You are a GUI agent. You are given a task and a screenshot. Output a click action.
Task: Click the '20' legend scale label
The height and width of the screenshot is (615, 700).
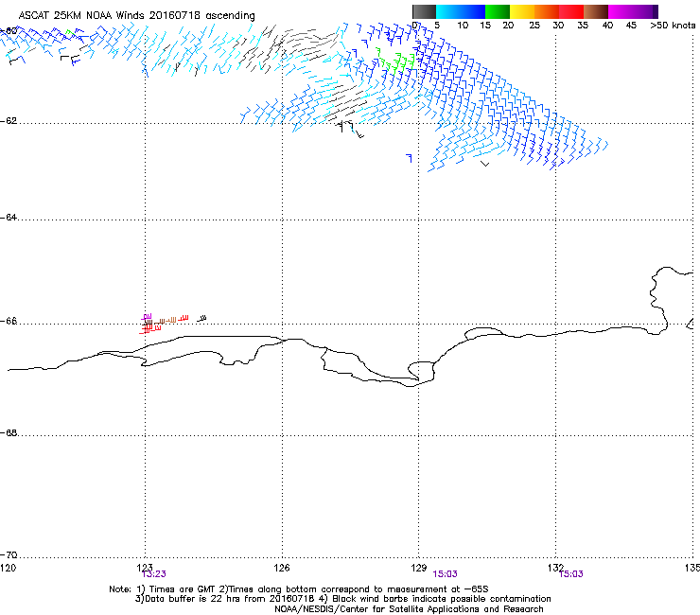pyautogui.click(x=508, y=26)
